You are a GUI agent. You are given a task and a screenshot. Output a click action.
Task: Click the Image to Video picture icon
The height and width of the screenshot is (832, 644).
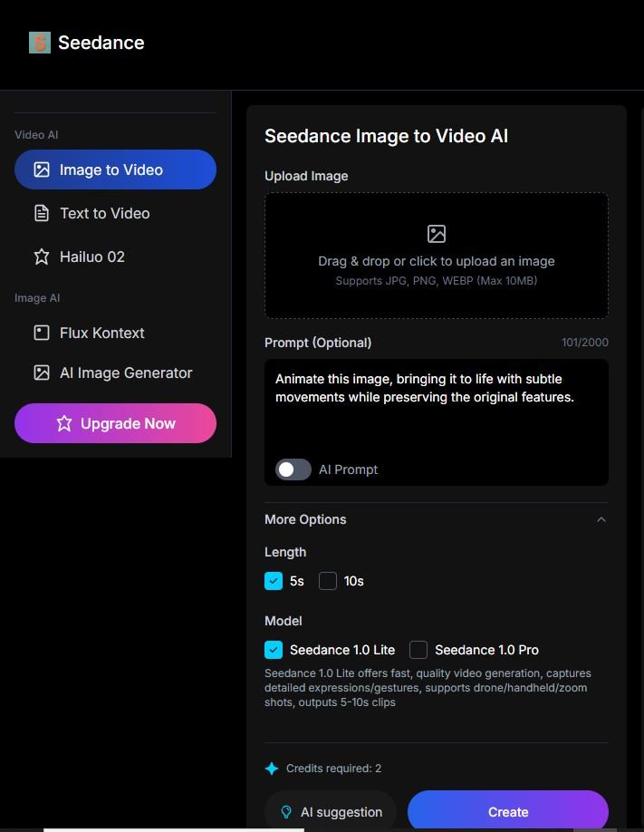(42, 169)
